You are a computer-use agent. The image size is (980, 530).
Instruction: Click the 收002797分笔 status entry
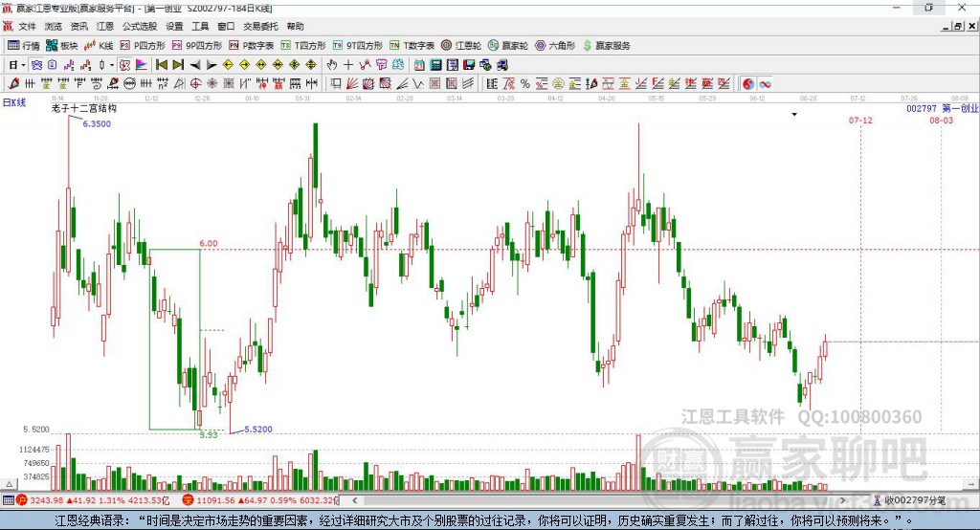pos(910,500)
